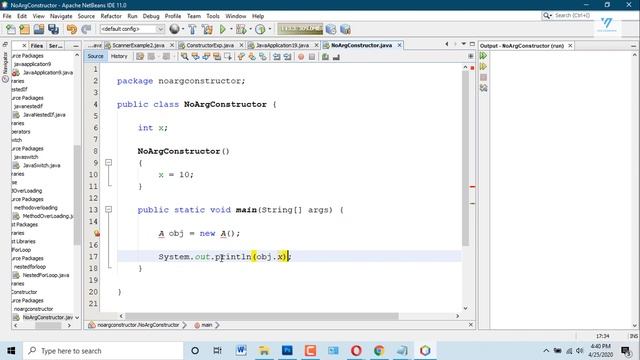
Task: Click the Shift Line Left icon
Action: pos(277,57)
